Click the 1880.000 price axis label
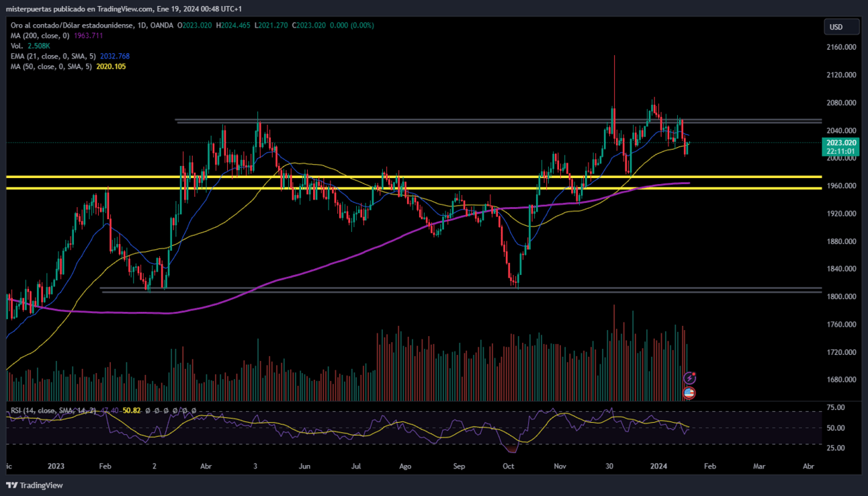Viewport: 868px width, 496px height. coord(841,241)
